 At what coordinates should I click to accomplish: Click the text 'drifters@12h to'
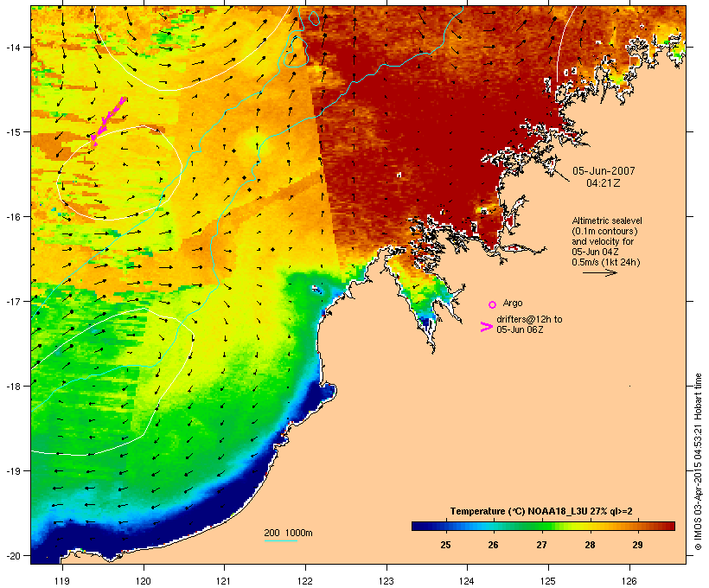pos(529,319)
